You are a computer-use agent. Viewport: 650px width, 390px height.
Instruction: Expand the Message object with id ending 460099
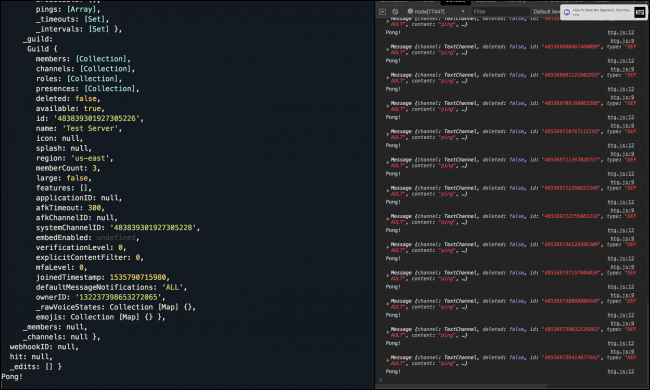[x=388, y=49]
